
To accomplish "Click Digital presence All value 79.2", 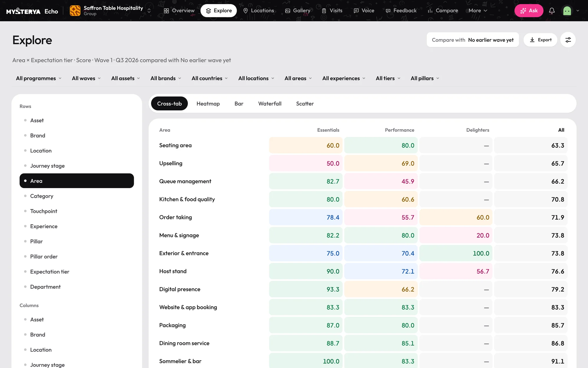I will (x=531, y=289).
